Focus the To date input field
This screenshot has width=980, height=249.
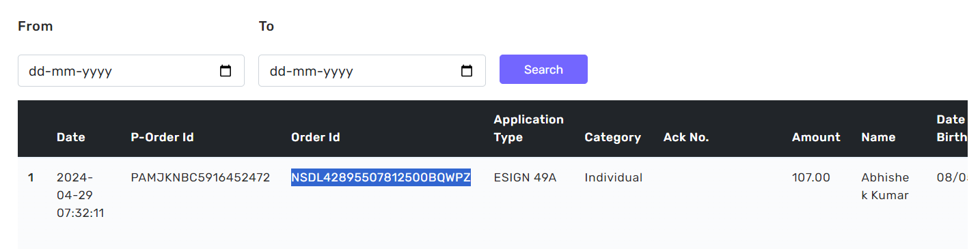click(372, 71)
